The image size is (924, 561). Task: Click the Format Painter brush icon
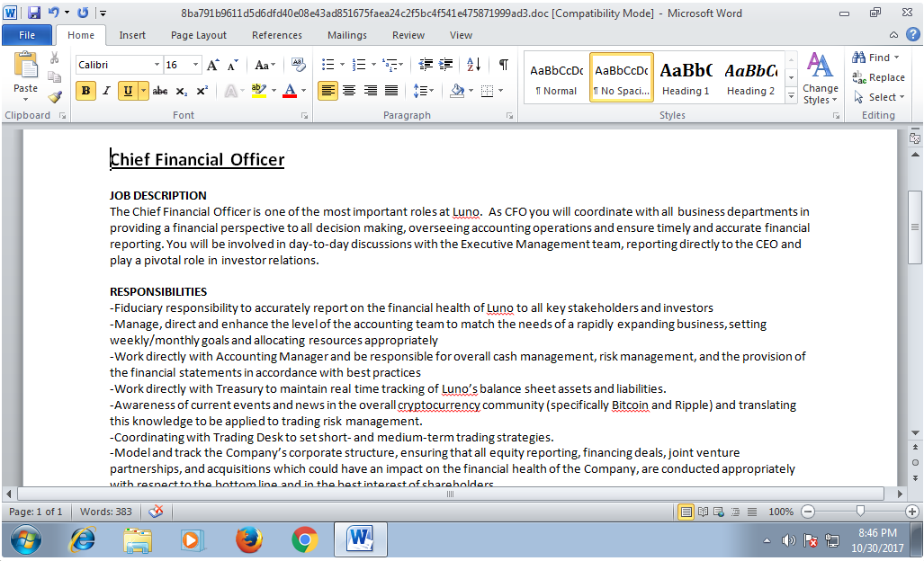point(55,97)
